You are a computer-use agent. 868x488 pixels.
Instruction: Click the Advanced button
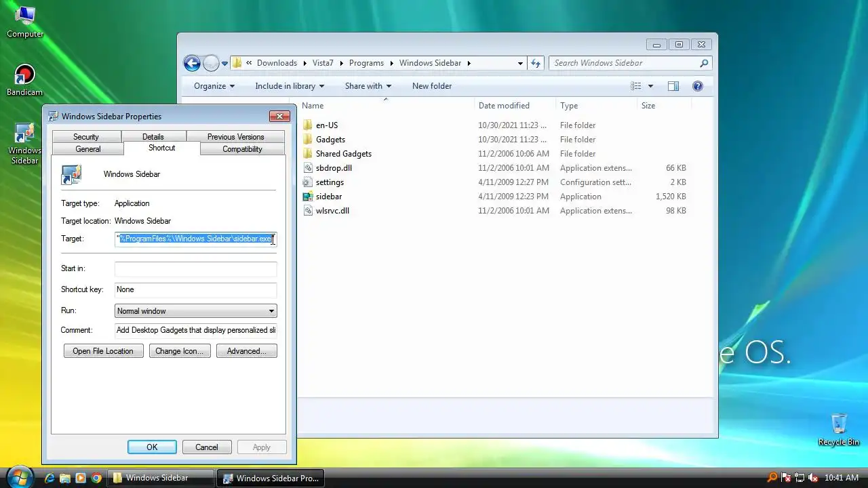click(x=246, y=351)
